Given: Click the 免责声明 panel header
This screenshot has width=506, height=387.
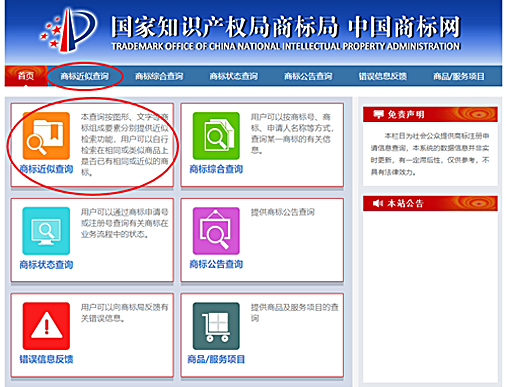Looking at the screenshot, I should click(x=430, y=114).
